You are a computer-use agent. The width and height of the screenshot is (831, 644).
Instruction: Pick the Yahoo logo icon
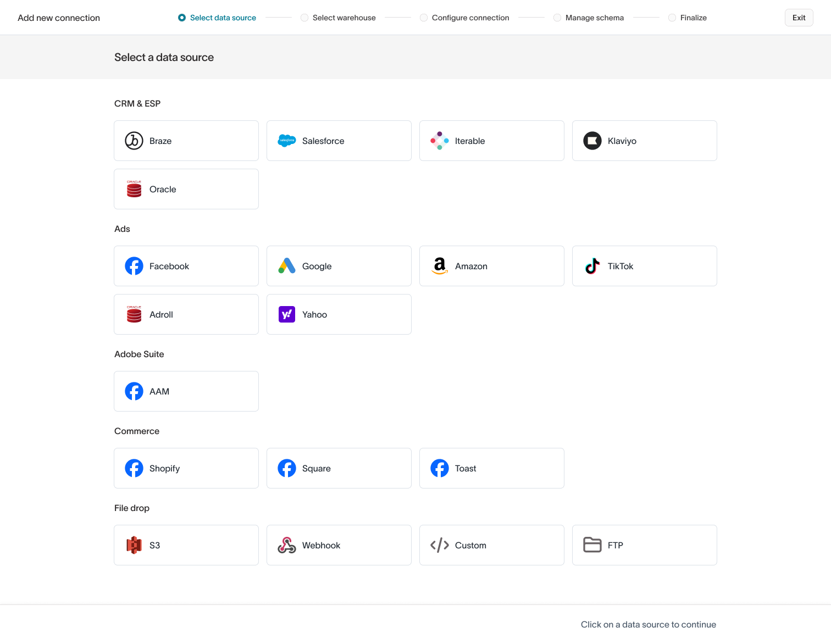point(286,314)
